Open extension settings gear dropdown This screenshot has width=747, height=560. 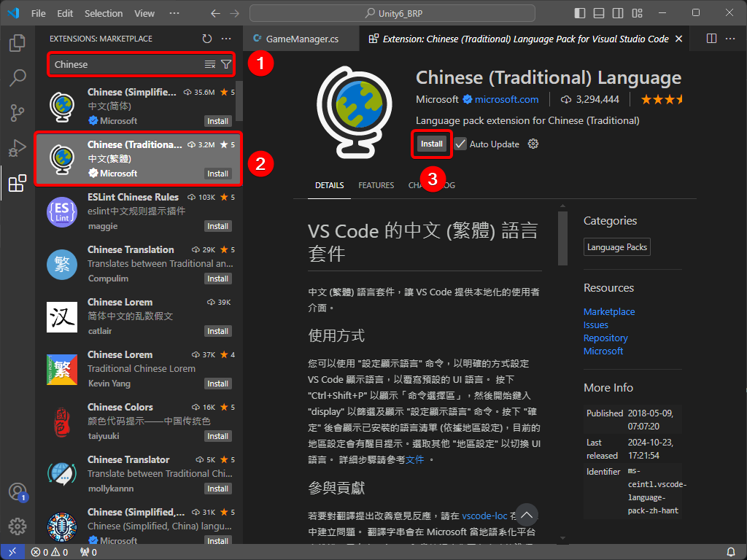pos(533,144)
